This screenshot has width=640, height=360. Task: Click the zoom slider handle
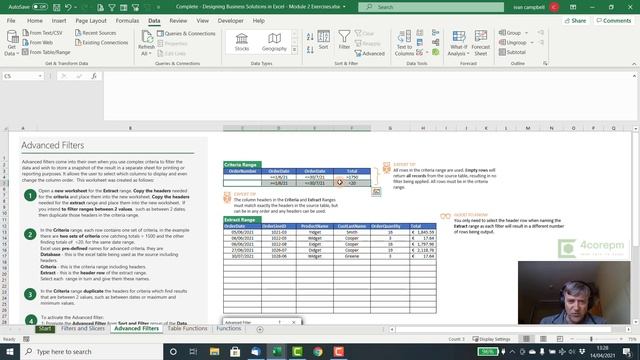[x=591, y=339]
